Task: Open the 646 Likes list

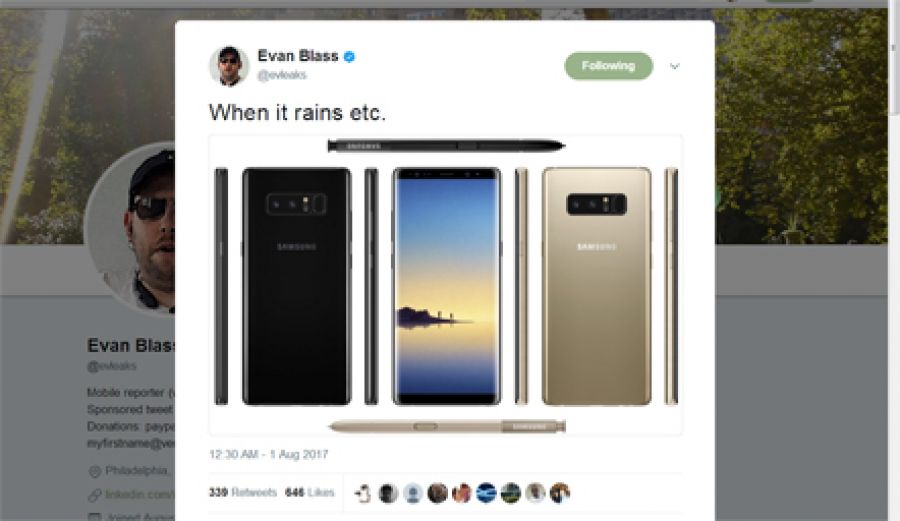Action: [x=309, y=492]
